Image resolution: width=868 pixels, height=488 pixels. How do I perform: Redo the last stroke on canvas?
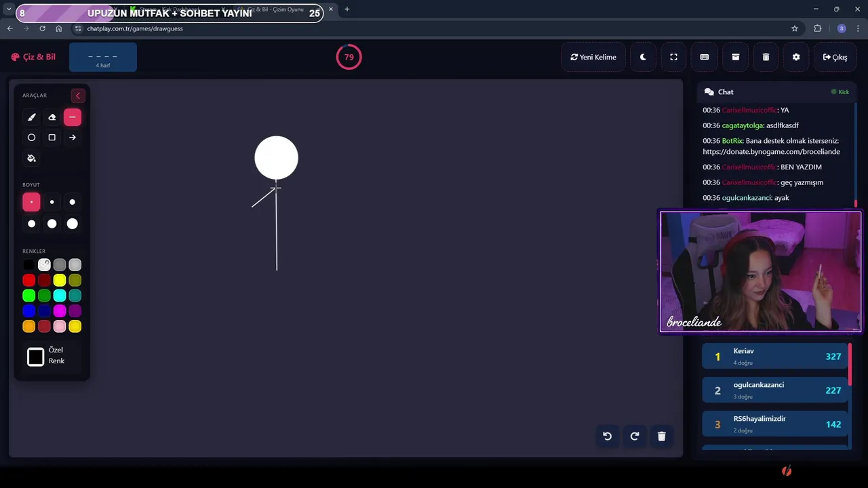pos(635,436)
